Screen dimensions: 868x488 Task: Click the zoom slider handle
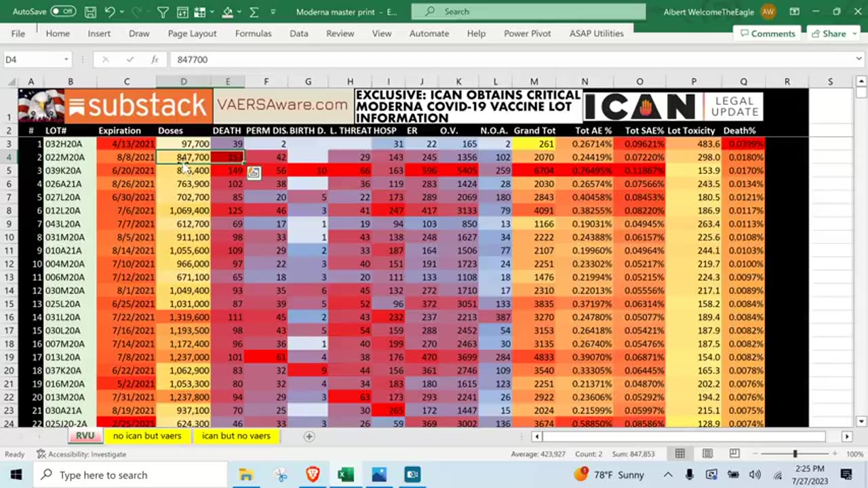pyautogui.click(x=795, y=454)
